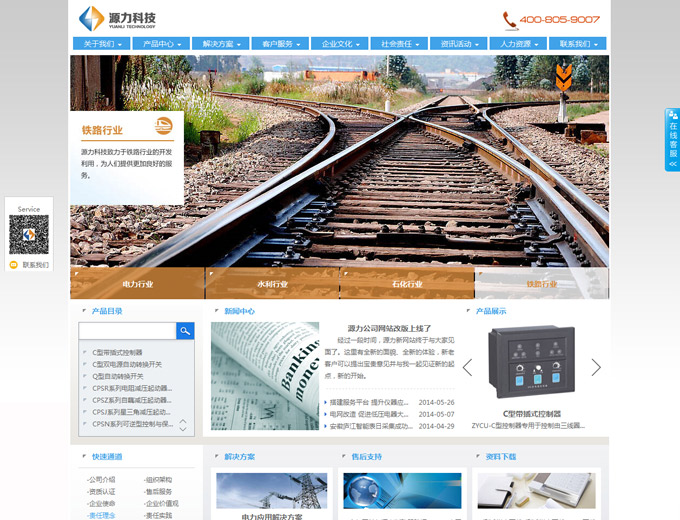Switch the banner to the 电力行业 tab

tap(137, 283)
